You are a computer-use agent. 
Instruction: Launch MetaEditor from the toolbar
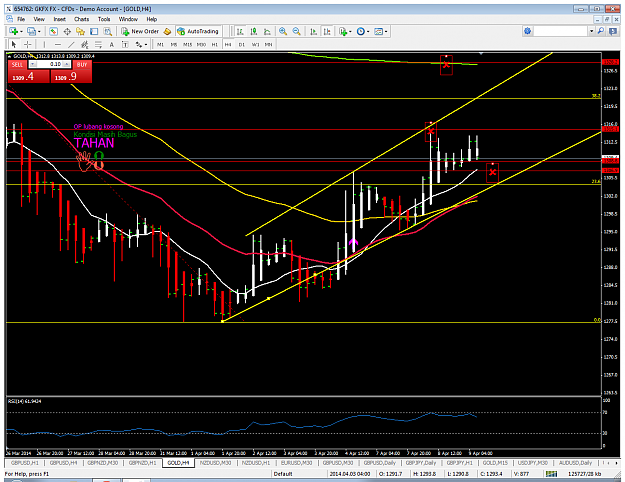[x=168, y=31]
